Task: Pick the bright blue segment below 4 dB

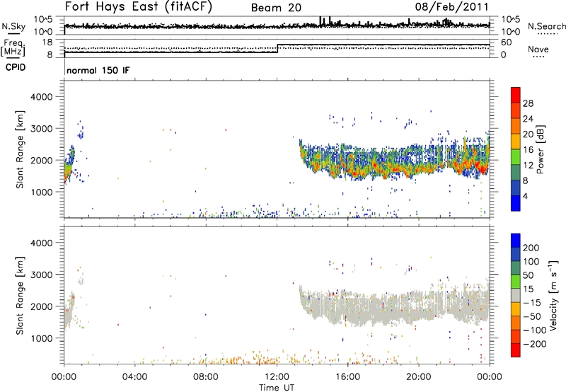Action: tap(516, 203)
